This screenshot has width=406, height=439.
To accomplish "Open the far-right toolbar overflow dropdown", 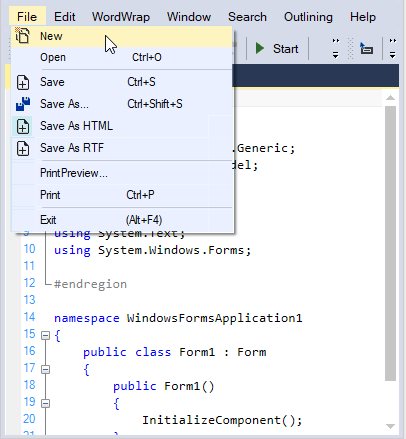I will click(393, 48).
